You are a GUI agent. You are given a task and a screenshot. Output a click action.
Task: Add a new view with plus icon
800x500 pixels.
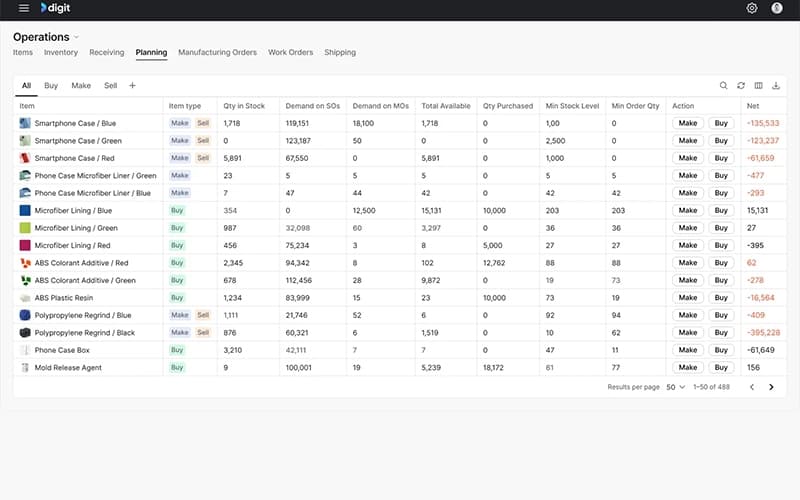[132, 86]
